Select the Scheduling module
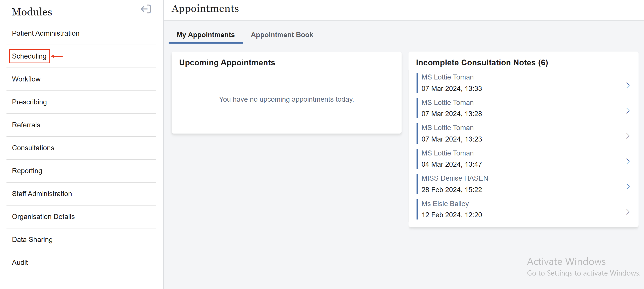This screenshot has width=644, height=289. 29,56
